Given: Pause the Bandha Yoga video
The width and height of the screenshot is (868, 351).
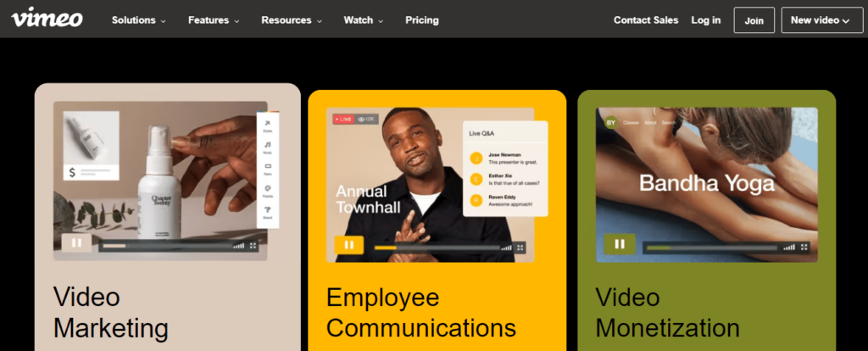Looking at the screenshot, I should pos(620,244).
